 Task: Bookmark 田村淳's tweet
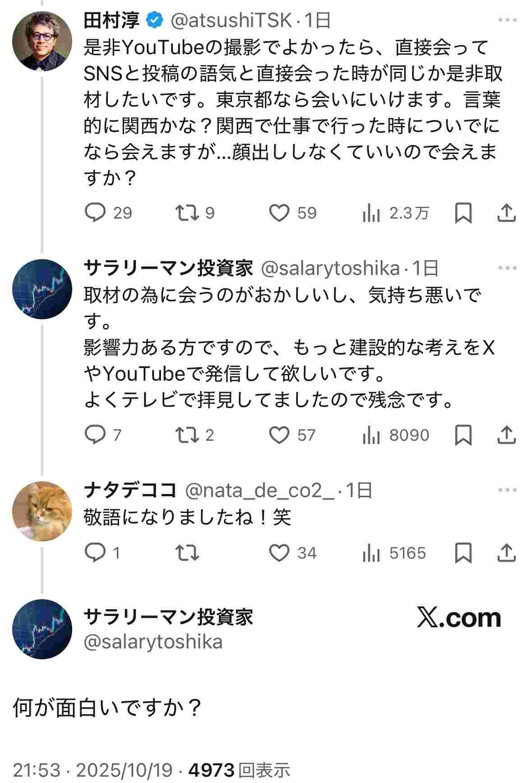pyautogui.click(x=463, y=213)
